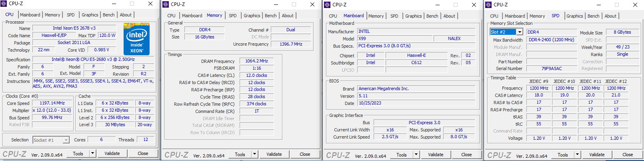Select About tab in the Motherboard info window
Image resolution: width=644 pixels, height=161 pixels.
(449, 16)
